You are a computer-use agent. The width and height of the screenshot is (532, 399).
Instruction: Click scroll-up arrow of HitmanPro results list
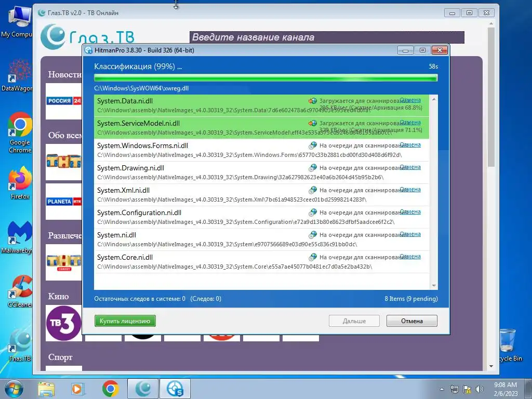[x=434, y=99]
